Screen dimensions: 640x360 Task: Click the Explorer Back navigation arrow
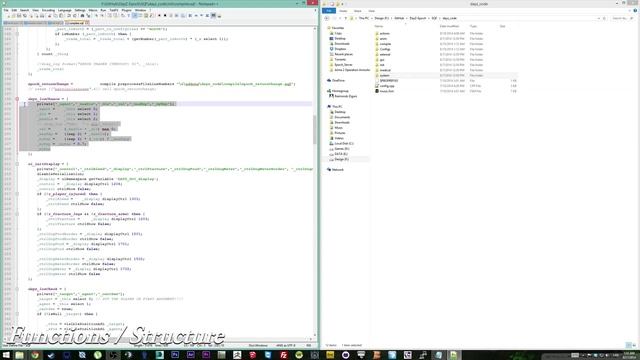pos(327,18)
